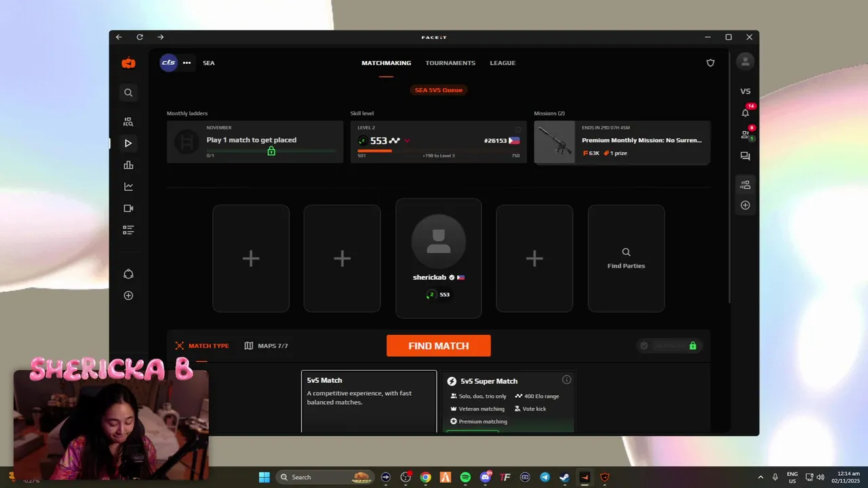The width and height of the screenshot is (868, 488).
Task: Click the plus circle in right sidebar
Action: click(745, 205)
